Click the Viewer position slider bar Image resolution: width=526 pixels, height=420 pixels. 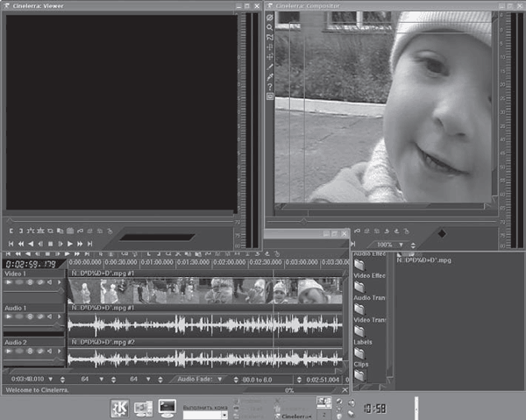pos(123,219)
